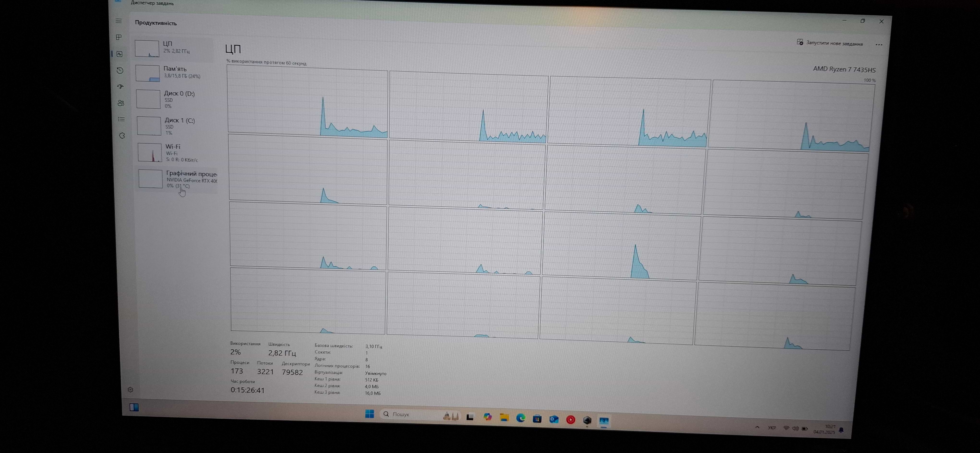Open the Widgets icon on the taskbar
This screenshot has height=453, width=980.
(x=134, y=408)
